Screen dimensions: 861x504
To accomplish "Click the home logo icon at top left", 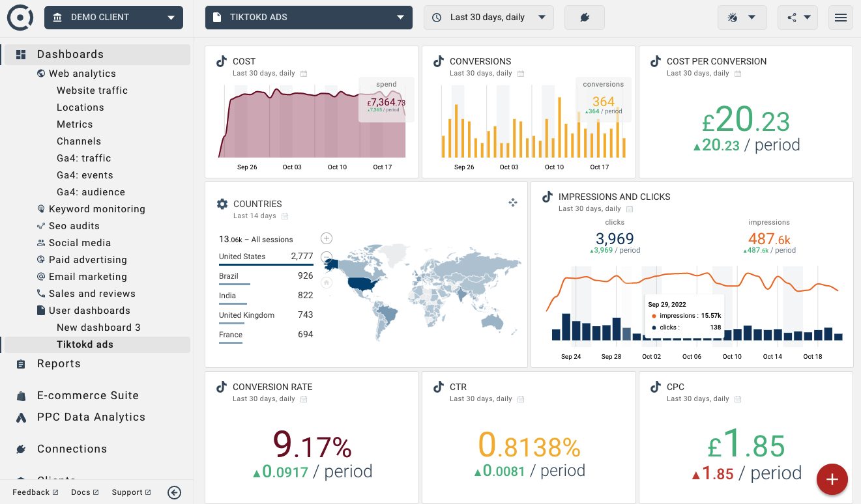I will 20,18.
